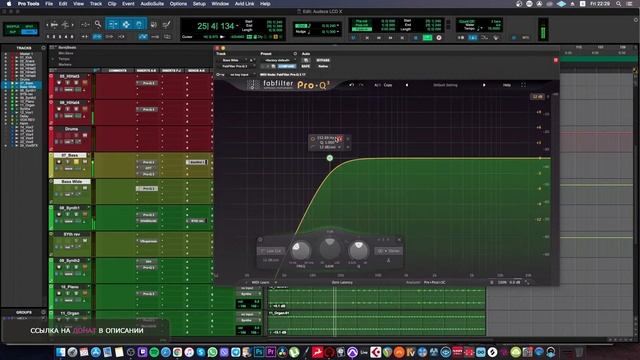
Task: Click the Pro-Q 3 redo arrow
Action: [361, 85]
